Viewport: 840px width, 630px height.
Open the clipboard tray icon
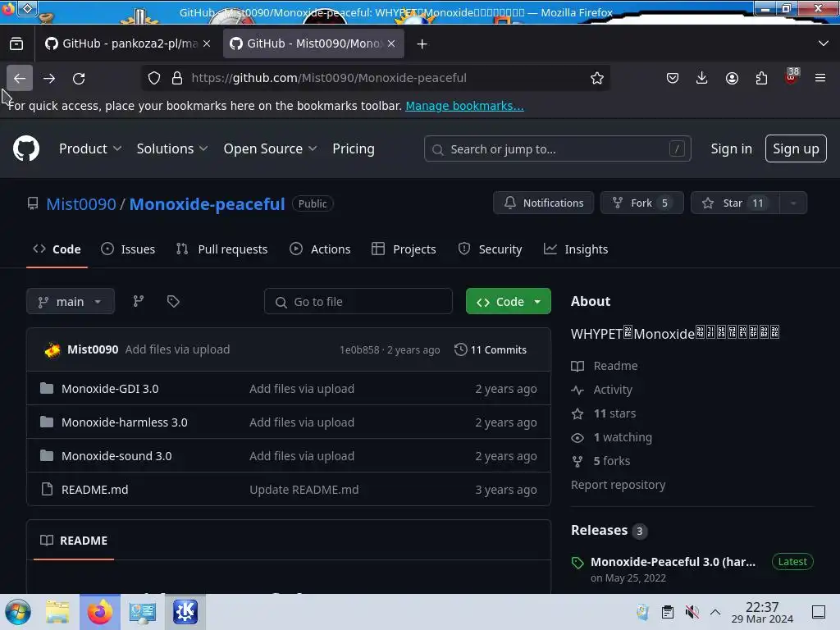[x=668, y=612]
